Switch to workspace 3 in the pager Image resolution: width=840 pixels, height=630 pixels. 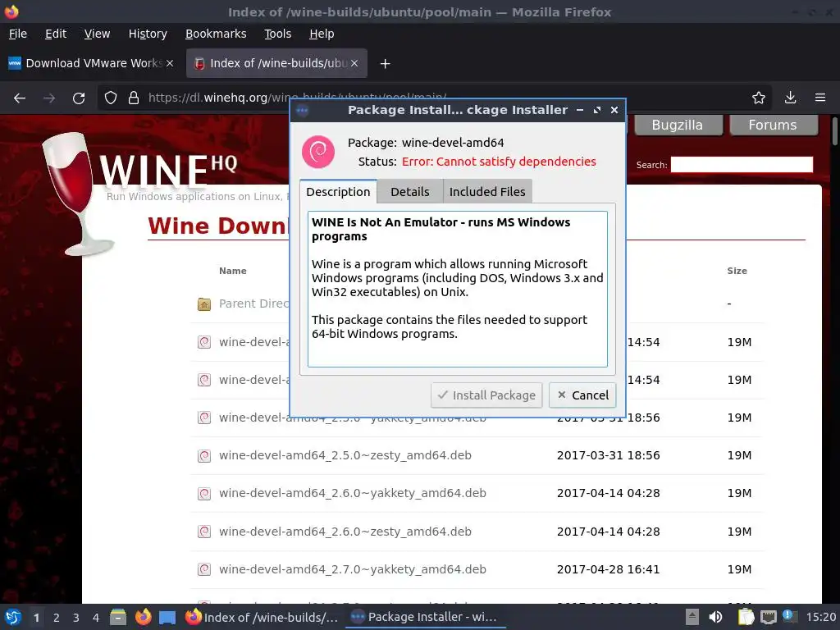click(76, 618)
